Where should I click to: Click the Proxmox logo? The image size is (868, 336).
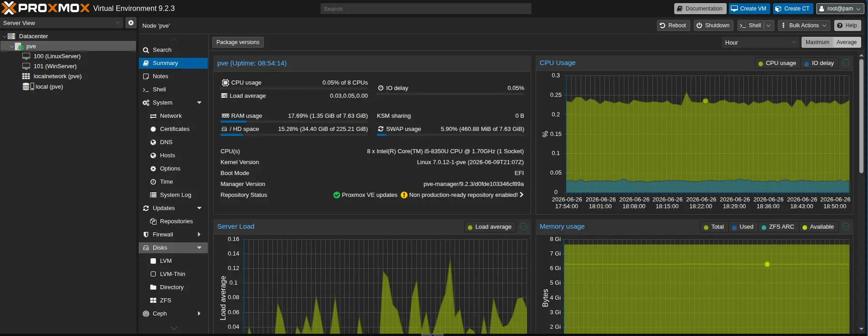pyautogui.click(x=45, y=8)
